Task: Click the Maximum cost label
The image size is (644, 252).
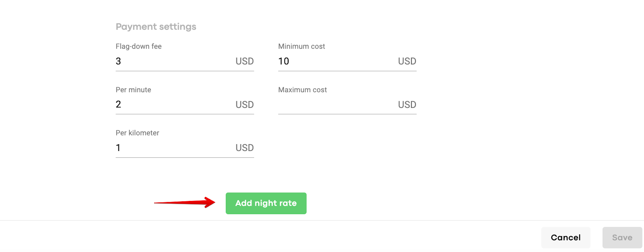Action: click(x=302, y=90)
